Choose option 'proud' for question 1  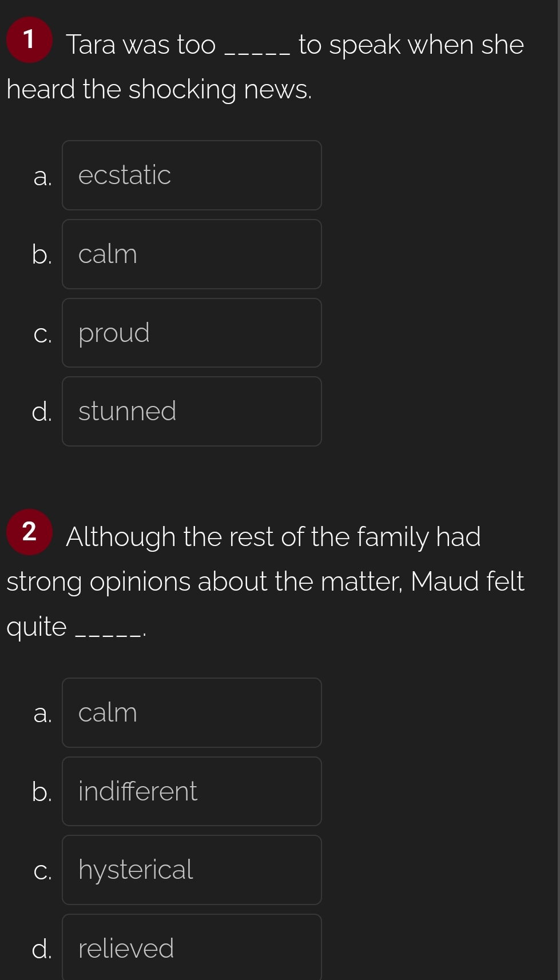(x=192, y=333)
